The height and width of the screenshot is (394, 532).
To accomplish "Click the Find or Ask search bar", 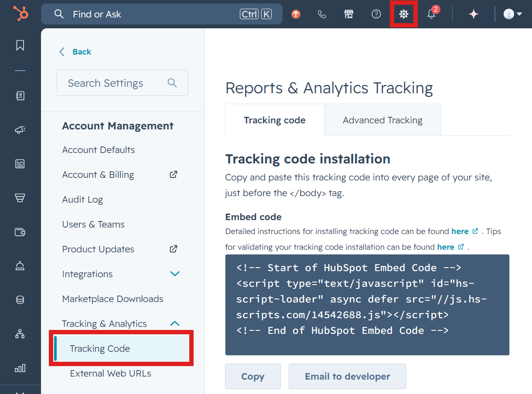I will point(162,14).
